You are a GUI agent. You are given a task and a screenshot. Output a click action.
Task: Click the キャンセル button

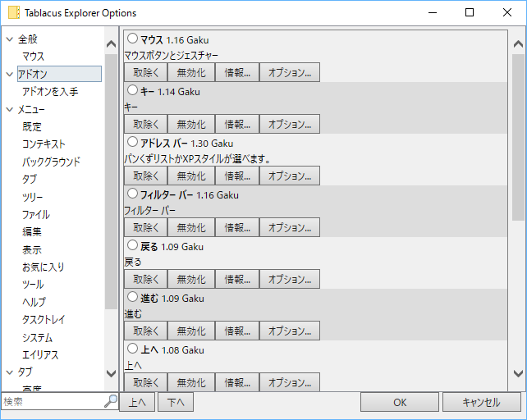(481, 402)
